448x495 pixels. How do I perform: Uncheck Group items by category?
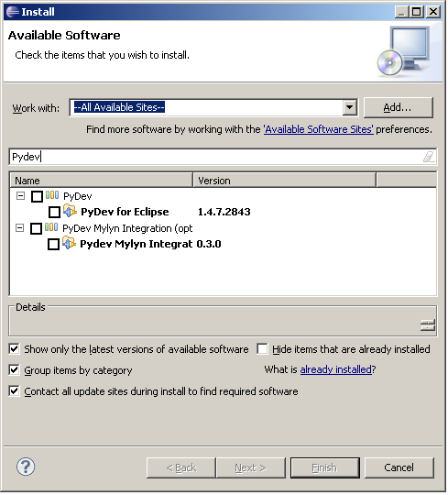point(14,370)
